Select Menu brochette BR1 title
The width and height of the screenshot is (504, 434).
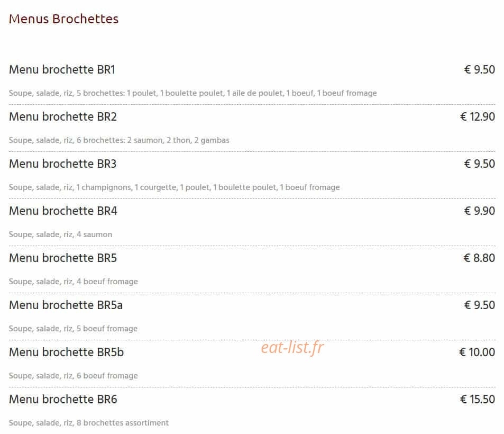pyautogui.click(x=62, y=69)
